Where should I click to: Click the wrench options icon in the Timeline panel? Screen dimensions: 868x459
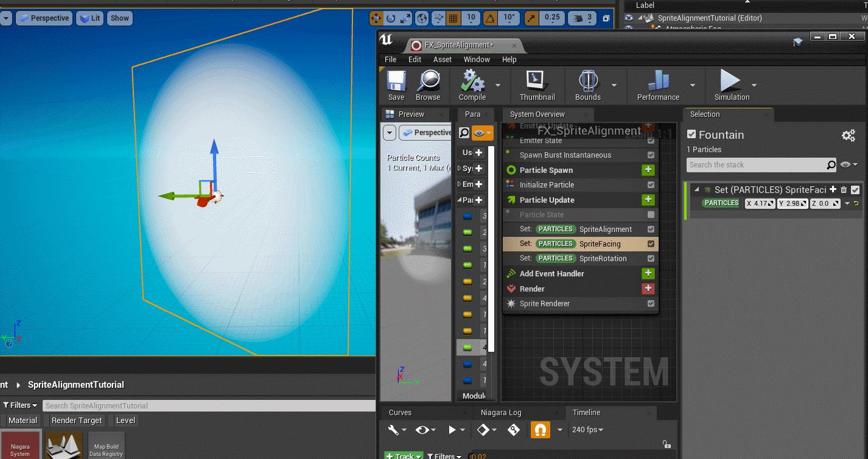click(x=393, y=429)
